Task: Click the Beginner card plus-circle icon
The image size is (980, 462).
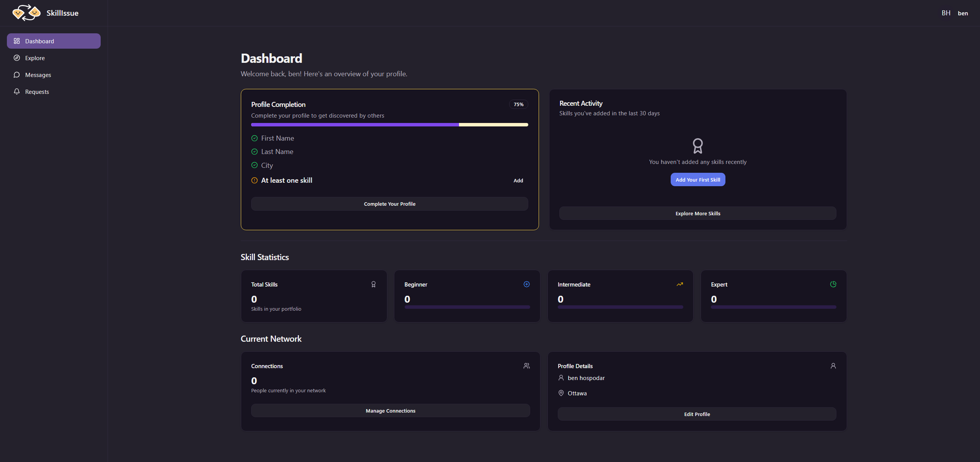Action: (526, 284)
